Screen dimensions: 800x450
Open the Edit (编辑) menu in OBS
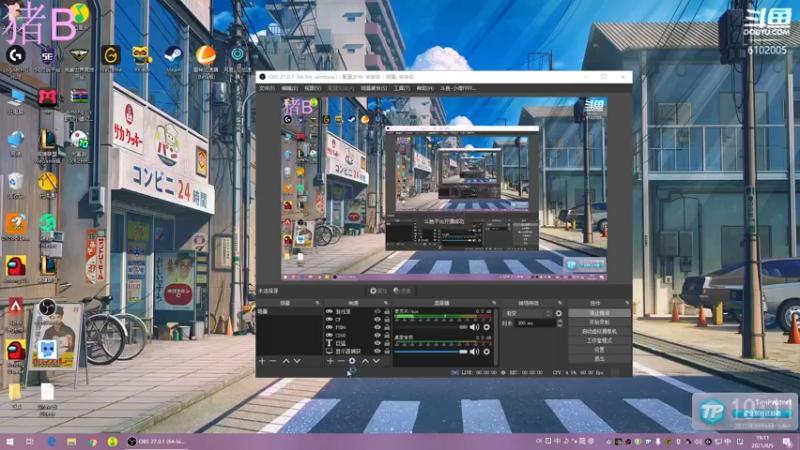(290, 88)
